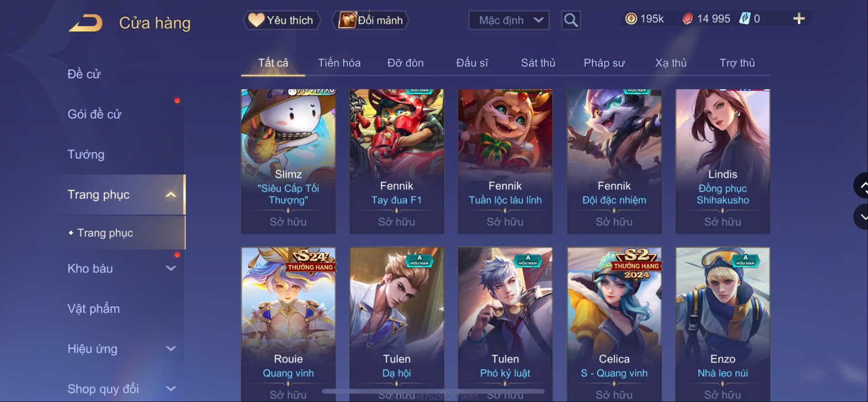
Task: Select the Tiến hóa tab
Action: tap(339, 63)
